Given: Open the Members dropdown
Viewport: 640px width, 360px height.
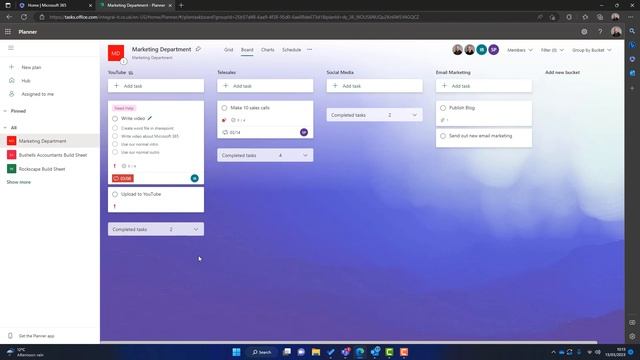Looking at the screenshot, I should click(520, 50).
